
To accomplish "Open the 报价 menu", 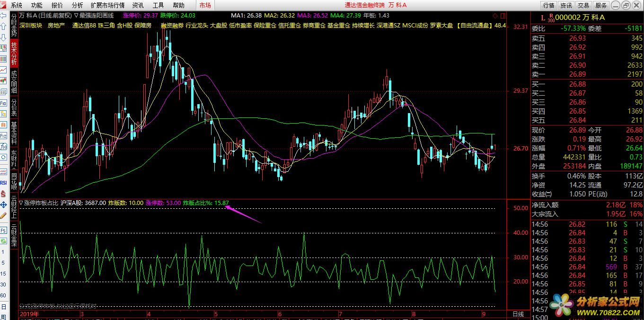I will (57, 5).
